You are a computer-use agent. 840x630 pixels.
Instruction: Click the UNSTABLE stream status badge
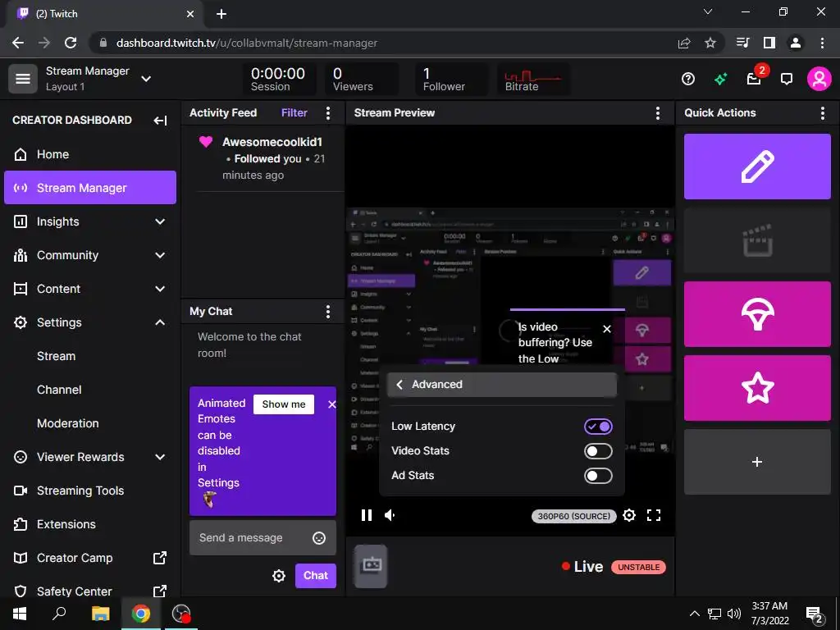638,568
